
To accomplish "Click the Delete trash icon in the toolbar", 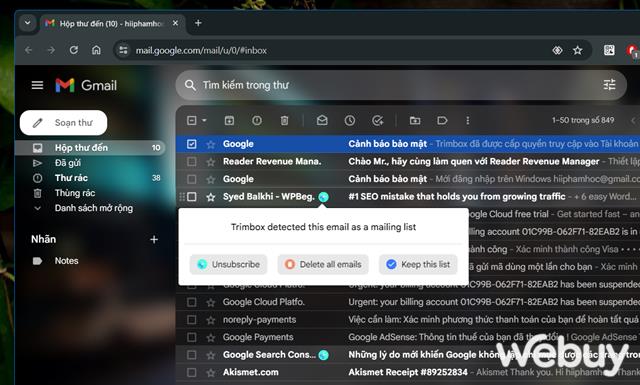I will [x=284, y=120].
